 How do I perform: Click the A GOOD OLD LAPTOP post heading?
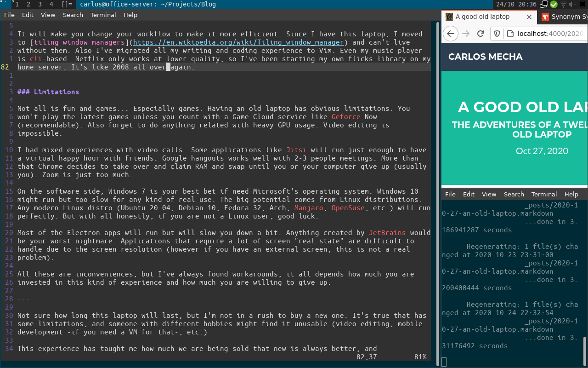(x=523, y=107)
